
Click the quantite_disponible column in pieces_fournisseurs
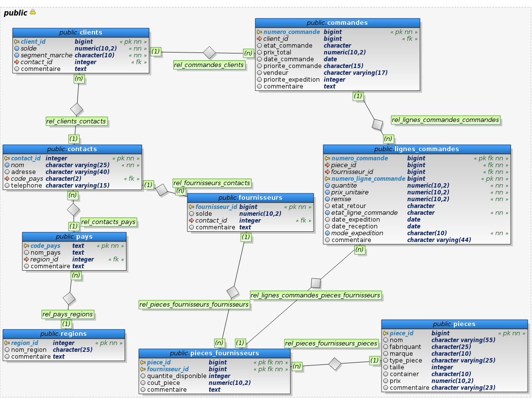178,376
